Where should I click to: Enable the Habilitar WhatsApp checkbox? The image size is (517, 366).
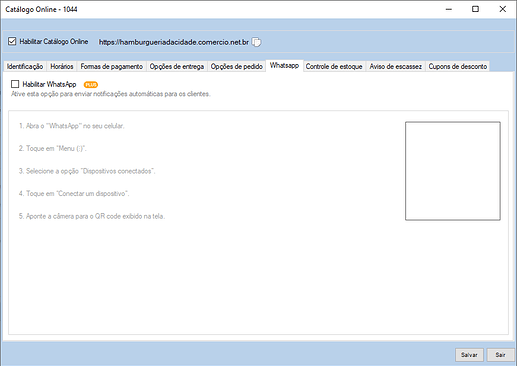[x=15, y=84]
